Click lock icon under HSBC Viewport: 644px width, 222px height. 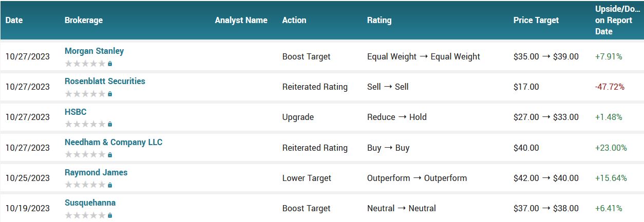(x=110, y=124)
